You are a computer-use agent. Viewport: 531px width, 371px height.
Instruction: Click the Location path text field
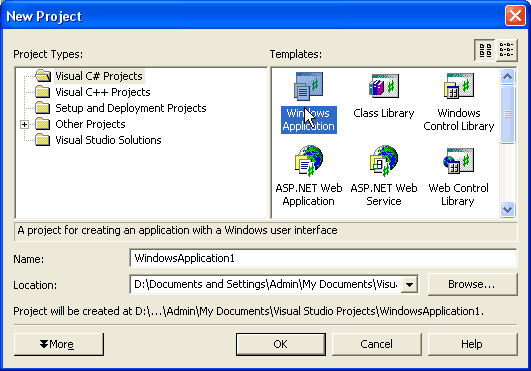tap(266, 284)
